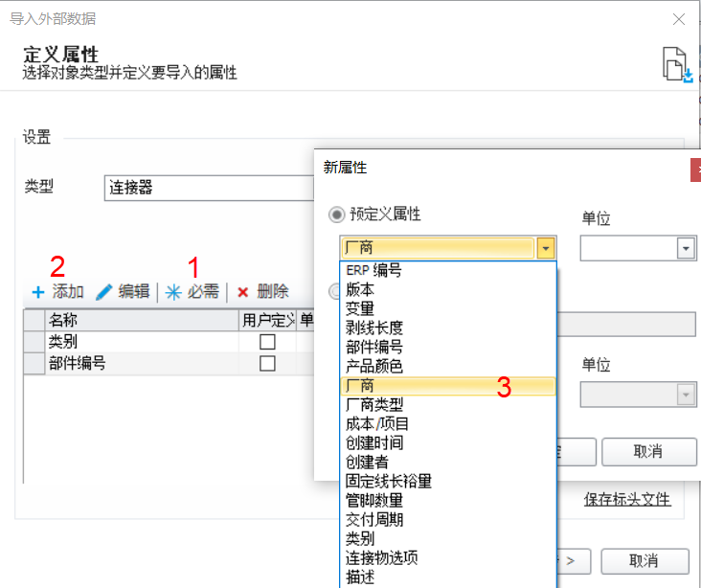Image resolution: width=701 pixels, height=588 pixels.
Task: Choose 固定线长裕量 from the dropdown list
Action: (x=448, y=482)
